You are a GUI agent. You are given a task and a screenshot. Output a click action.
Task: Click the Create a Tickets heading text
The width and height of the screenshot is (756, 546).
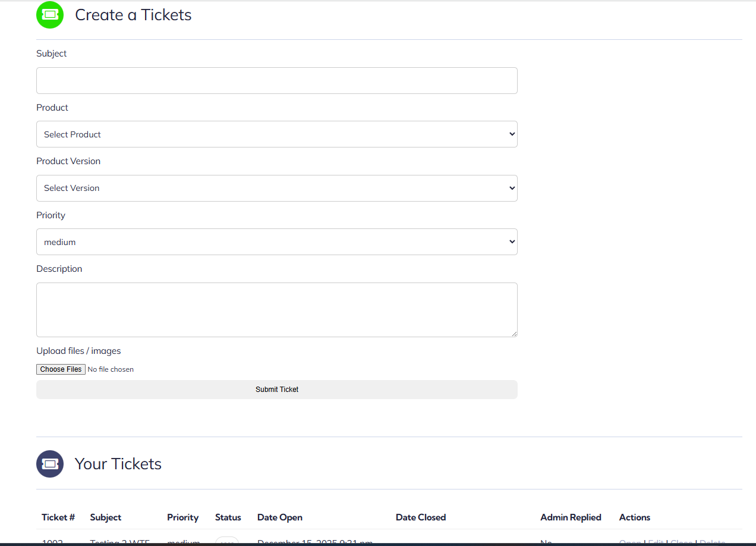tap(133, 15)
